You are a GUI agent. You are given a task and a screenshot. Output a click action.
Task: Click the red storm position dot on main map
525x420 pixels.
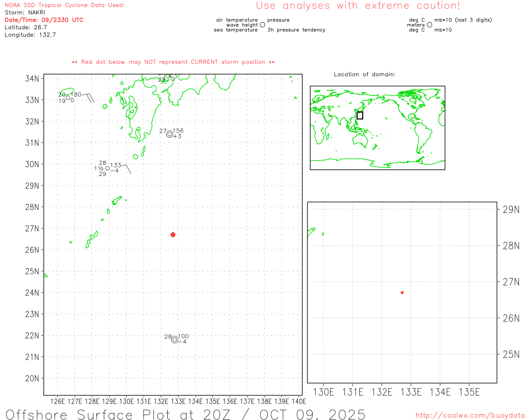(173, 235)
